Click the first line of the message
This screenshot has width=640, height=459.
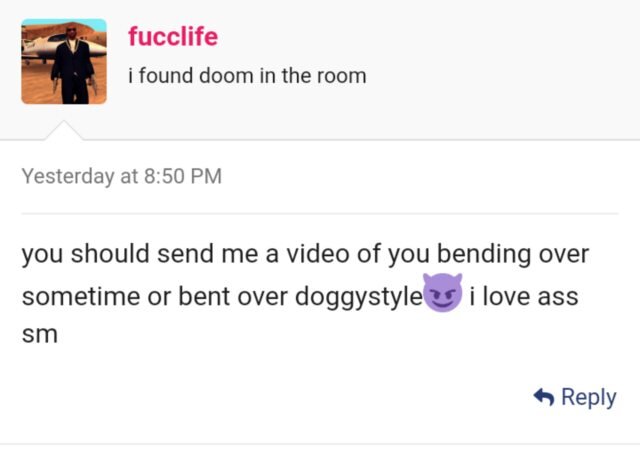click(305, 254)
